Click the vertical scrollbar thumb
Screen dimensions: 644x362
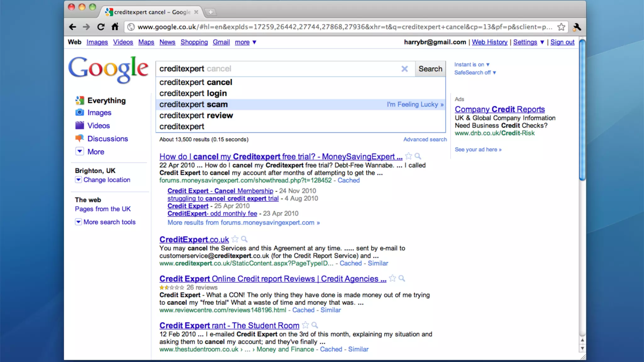click(582, 110)
